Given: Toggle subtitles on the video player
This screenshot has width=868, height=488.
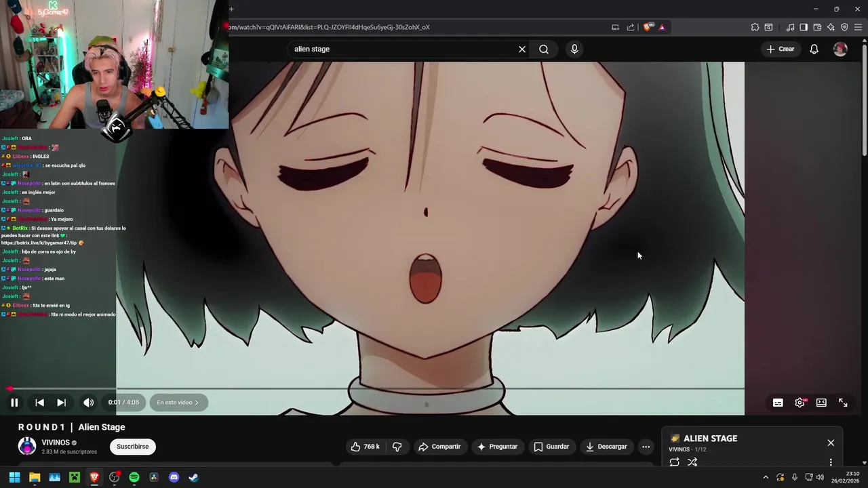Looking at the screenshot, I should 778,403.
